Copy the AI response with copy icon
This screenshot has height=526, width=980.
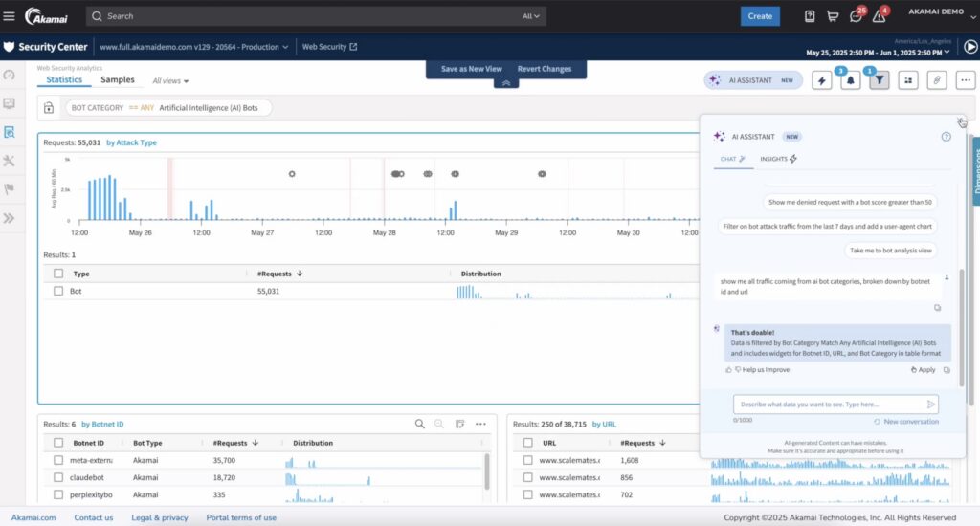pyautogui.click(x=947, y=370)
